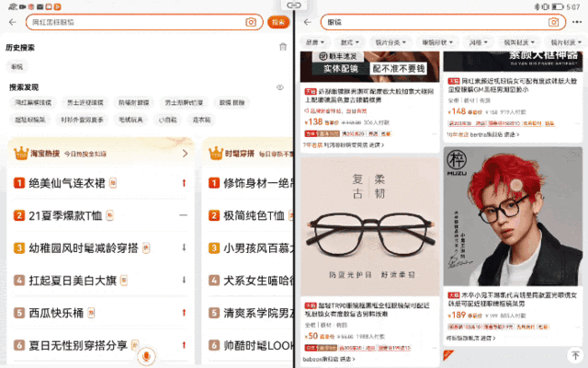This screenshot has height=368, width=588.
Task: Expand the 品牌 filter dropdown
Action: coord(316,42)
